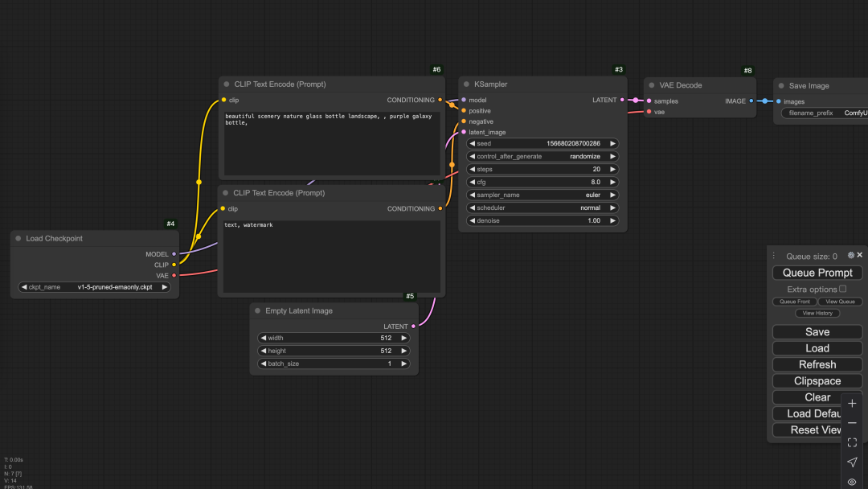The height and width of the screenshot is (489, 868).
Task: Click the Queue Prompt button
Action: [x=817, y=273]
